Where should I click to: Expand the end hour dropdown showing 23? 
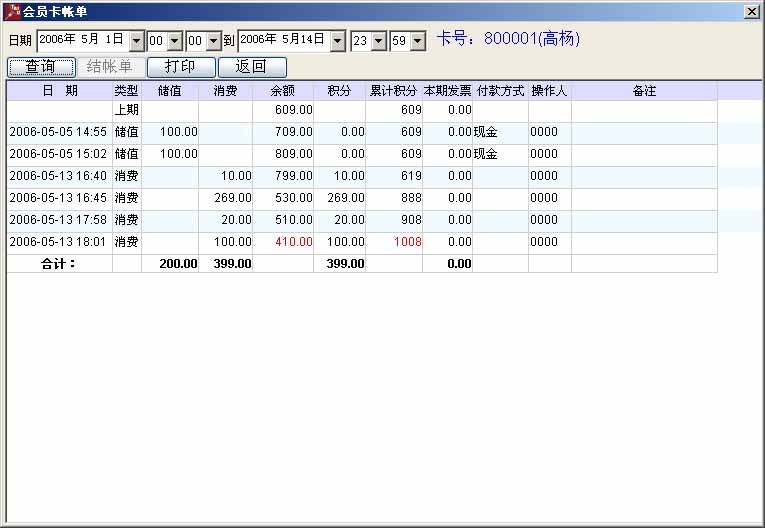378,41
